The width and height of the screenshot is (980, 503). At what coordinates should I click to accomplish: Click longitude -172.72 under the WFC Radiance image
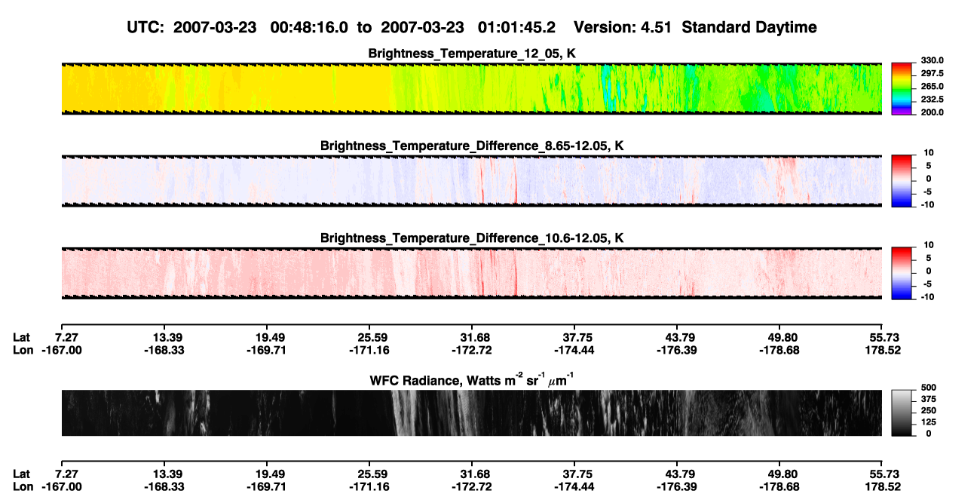coord(471,487)
